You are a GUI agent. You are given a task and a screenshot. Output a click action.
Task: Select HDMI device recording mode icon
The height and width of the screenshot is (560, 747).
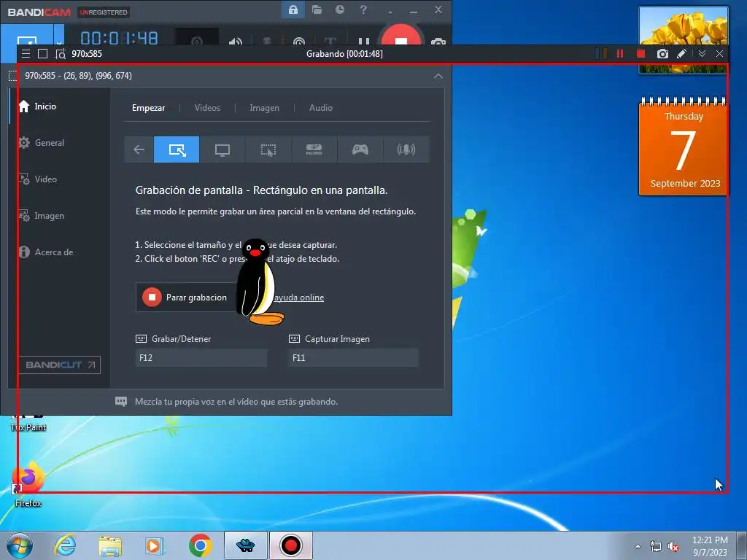[x=314, y=149]
